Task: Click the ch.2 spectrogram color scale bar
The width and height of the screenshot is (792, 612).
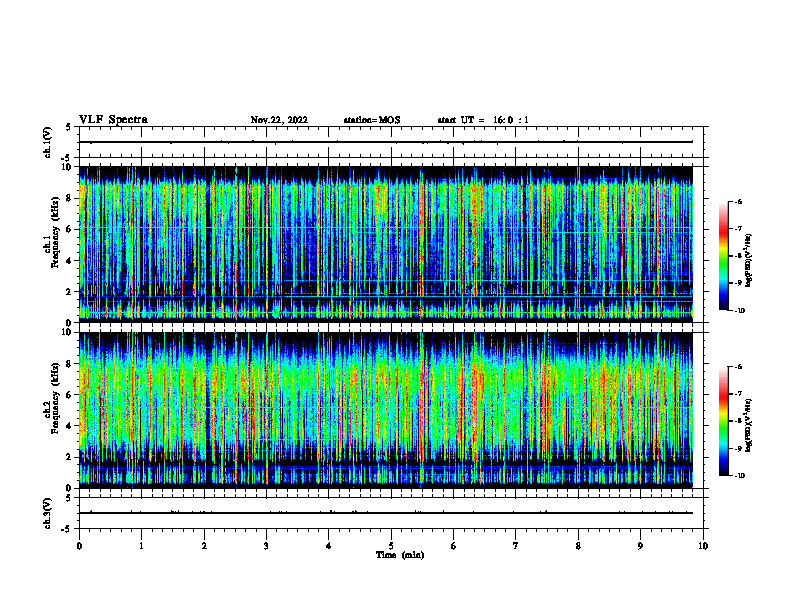Action: (723, 421)
